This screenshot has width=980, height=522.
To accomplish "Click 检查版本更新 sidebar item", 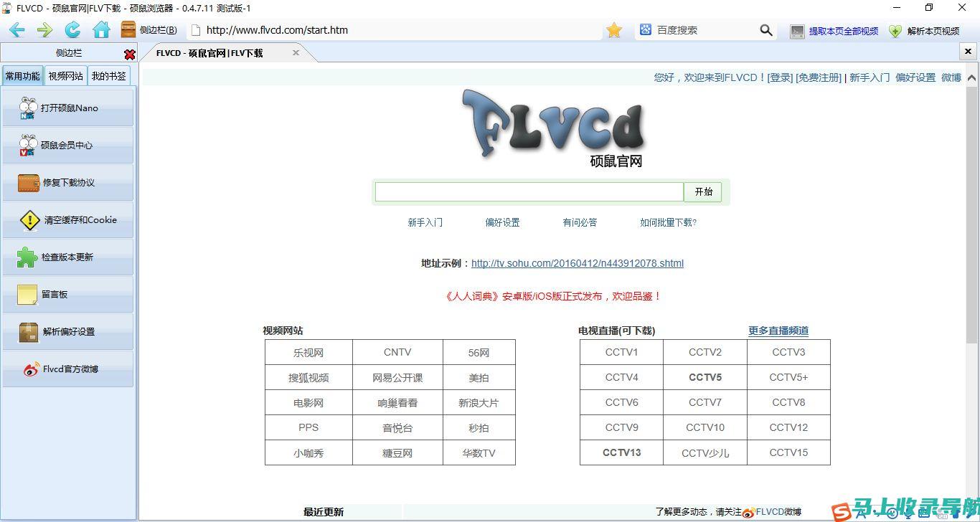I will (x=68, y=257).
